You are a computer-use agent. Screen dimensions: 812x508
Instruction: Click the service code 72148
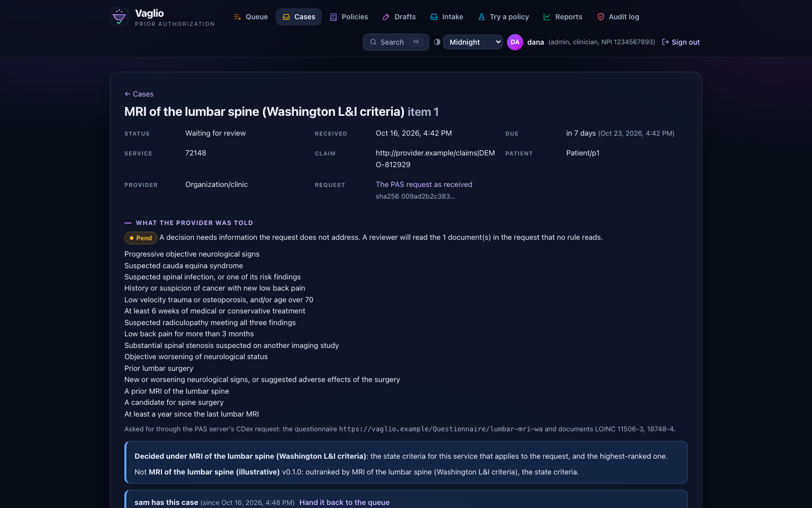tap(195, 153)
